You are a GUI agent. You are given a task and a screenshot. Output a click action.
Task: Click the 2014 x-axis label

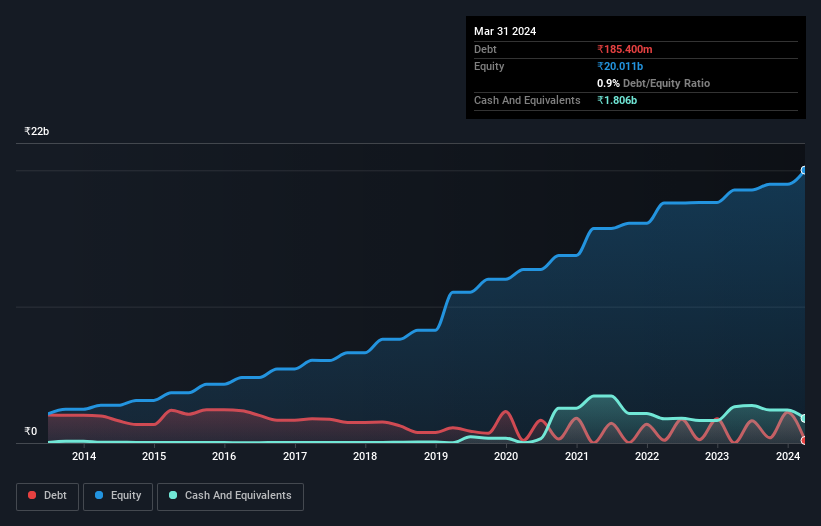84,456
